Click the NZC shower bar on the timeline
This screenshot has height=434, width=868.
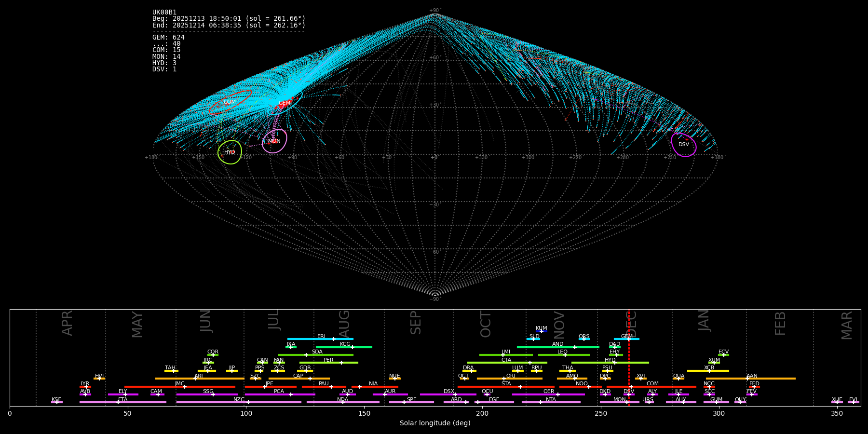click(239, 402)
